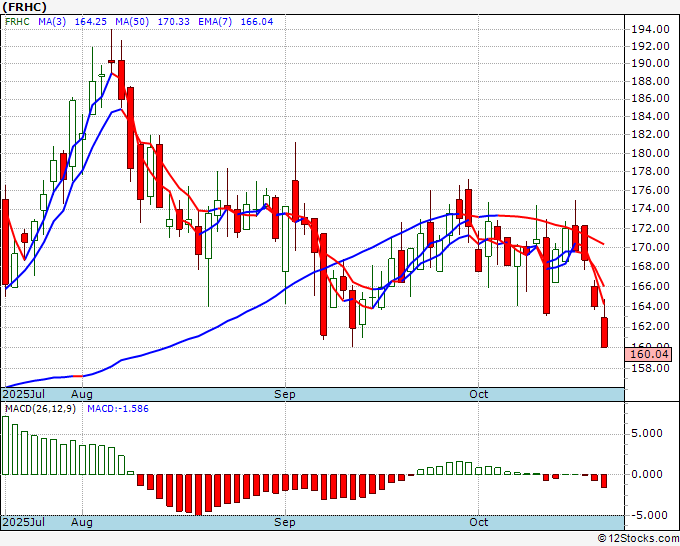Click the final red MACD histogram bar

click(x=604, y=481)
